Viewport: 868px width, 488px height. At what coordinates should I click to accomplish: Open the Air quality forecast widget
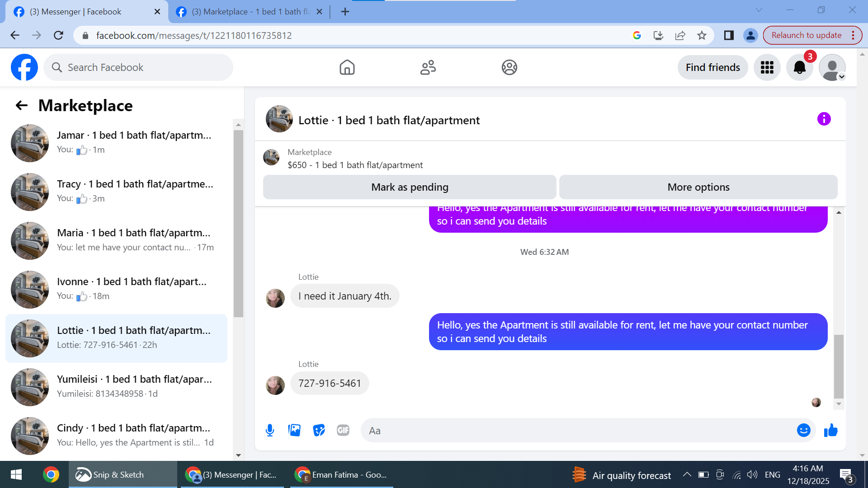point(621,475)
